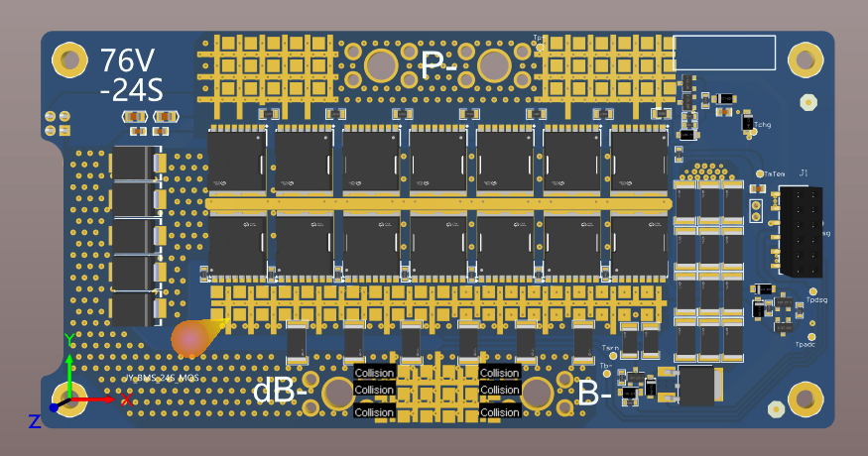Select the long horizontal yellow copper bus bar
Screen dimensions: 868x456
pos(438,204)
